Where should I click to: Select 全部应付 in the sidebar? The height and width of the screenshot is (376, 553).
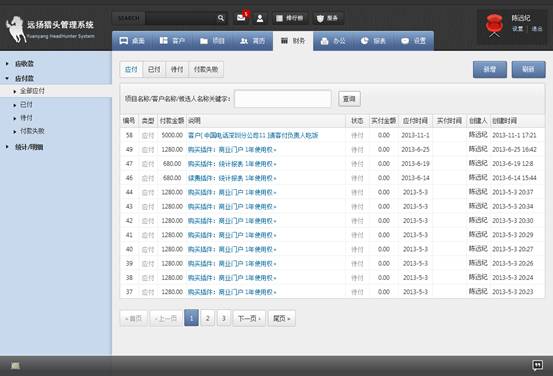(x=32, y=91)
